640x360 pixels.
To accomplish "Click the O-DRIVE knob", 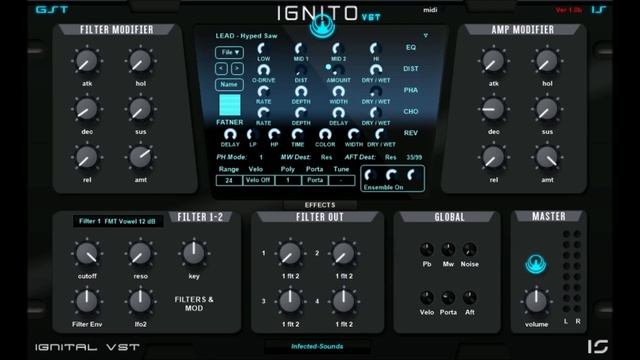I will pyautogui.click(x=263, y=70).
